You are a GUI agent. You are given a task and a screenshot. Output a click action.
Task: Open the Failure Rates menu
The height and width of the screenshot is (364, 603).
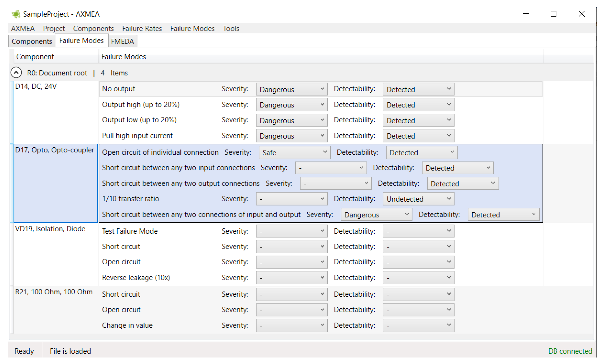(142, 28)
